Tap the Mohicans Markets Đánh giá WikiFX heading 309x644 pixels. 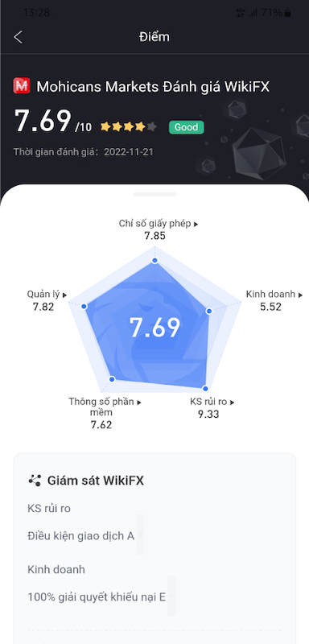click(153, 86)
